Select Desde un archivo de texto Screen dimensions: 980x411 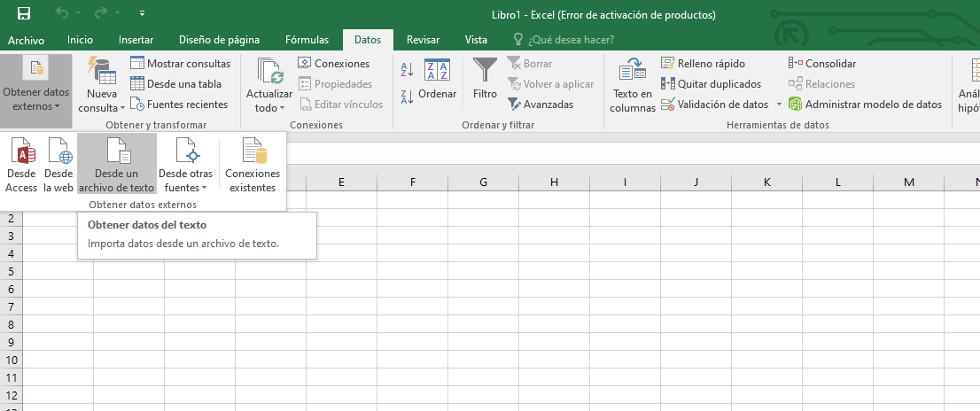tap(117, 165)
